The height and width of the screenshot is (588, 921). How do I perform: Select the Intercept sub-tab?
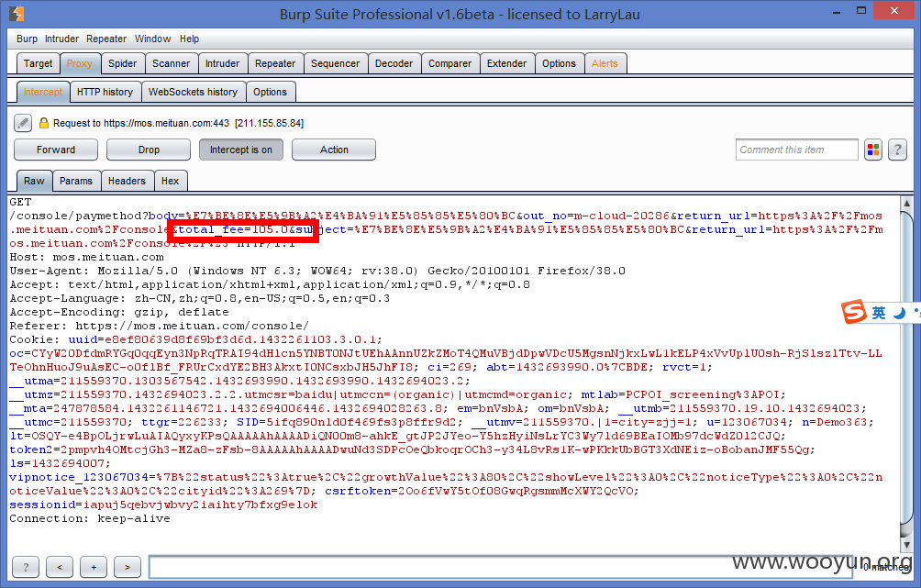tap(43, 93)
